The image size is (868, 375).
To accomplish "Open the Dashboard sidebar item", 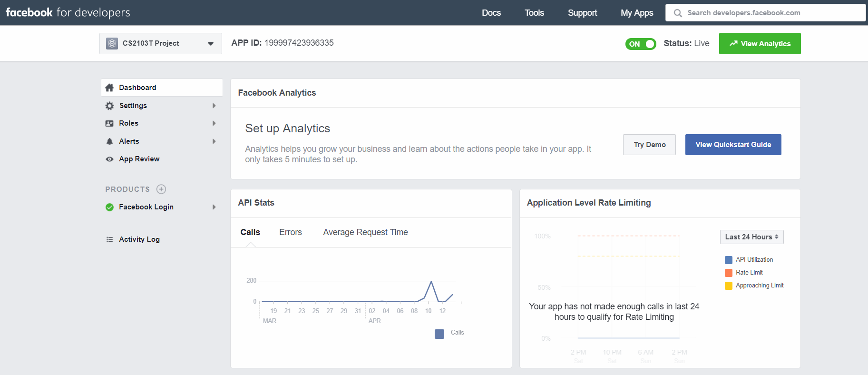I will (162, 88).
